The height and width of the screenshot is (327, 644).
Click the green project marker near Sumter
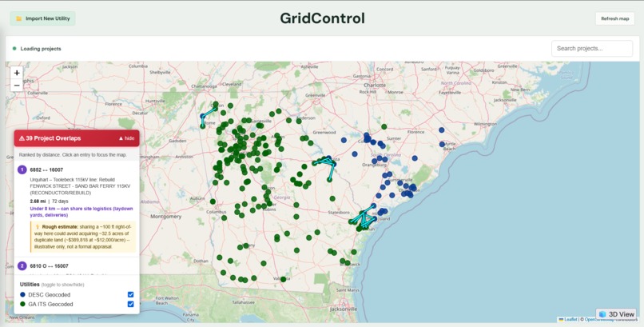tap(384, 126)
